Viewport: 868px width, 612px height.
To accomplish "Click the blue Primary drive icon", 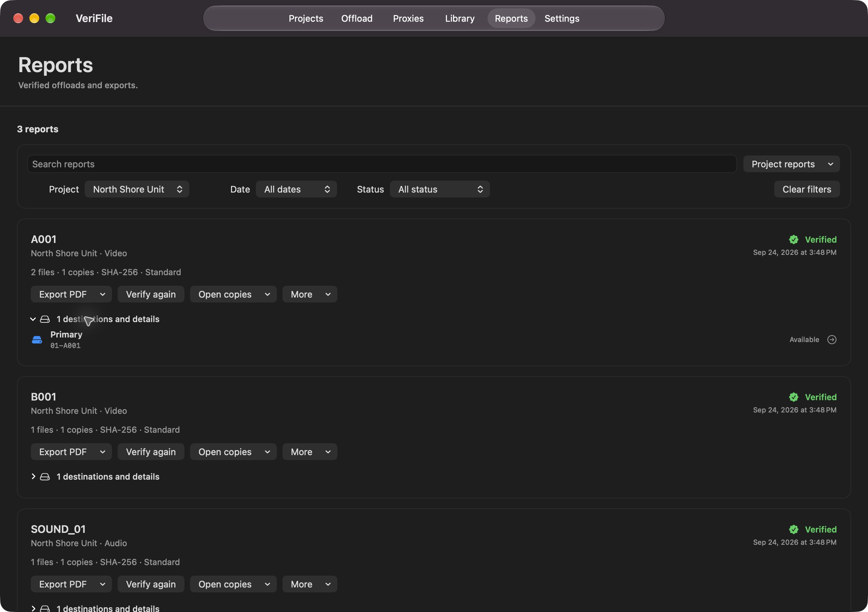I will tap(37, 340).
